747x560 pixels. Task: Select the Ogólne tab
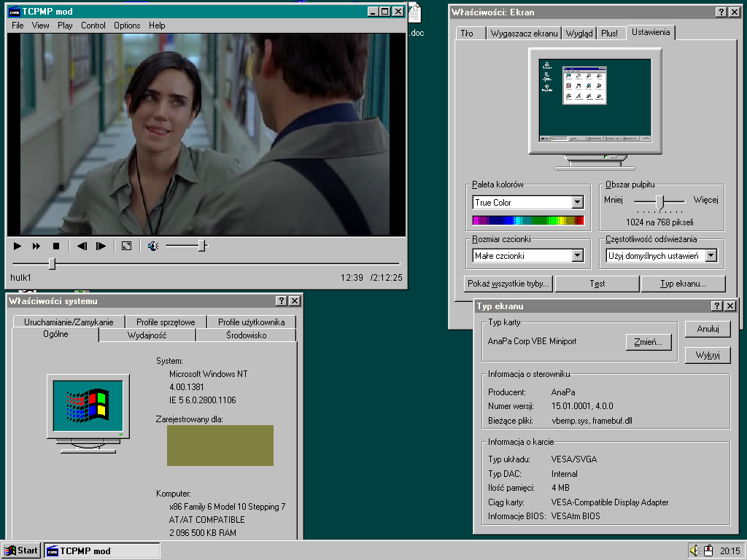point(55,334)
